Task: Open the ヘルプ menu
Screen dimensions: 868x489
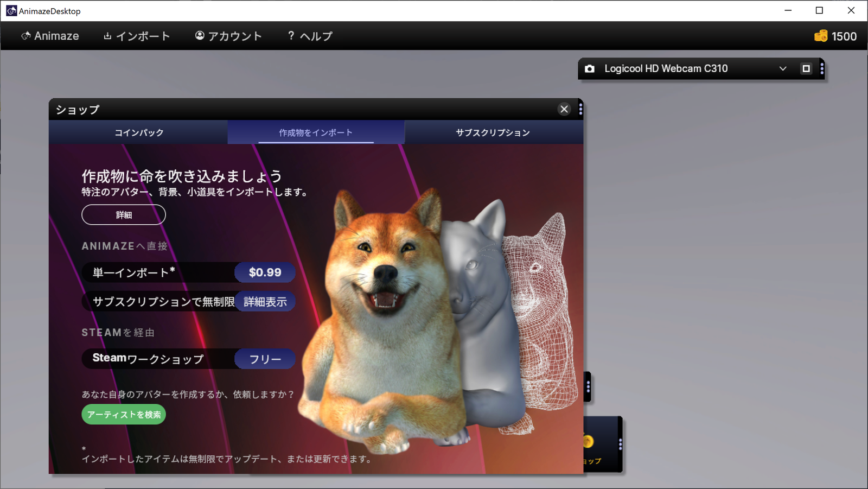Action: pos(310,36)
